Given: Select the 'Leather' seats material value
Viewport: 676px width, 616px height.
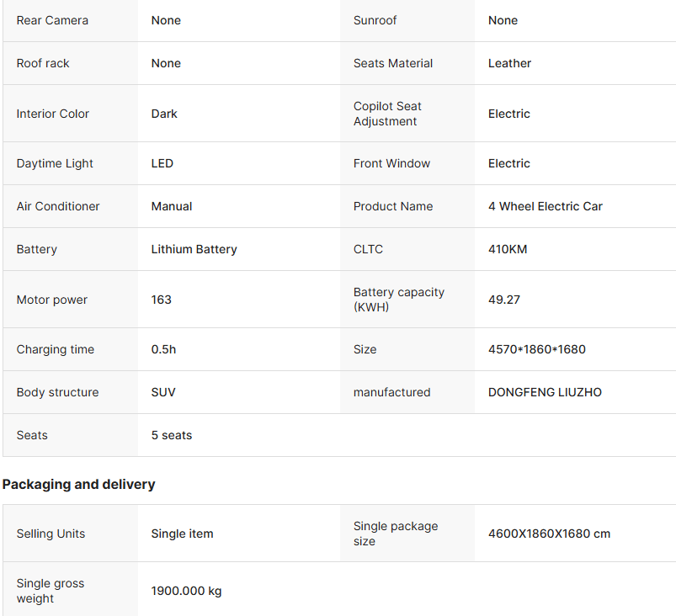Looking at the screenshot, I should [x=509, y=63].
